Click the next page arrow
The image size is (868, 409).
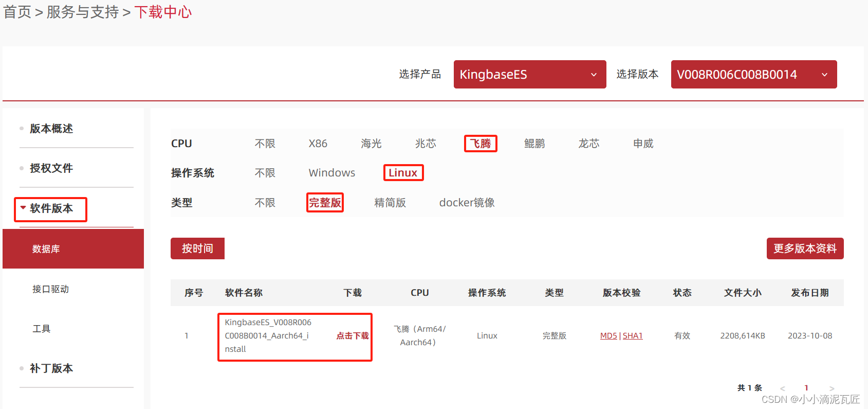pyautogui.click(x=832, y=388)
